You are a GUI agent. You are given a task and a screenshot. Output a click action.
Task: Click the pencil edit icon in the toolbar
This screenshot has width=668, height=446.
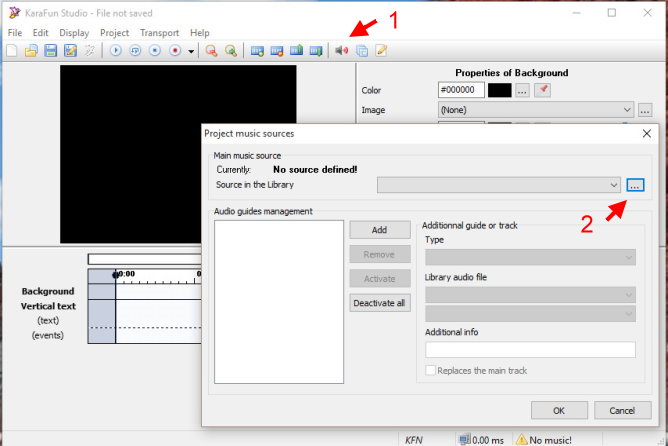pyautogui.click(x=381, y=51)
